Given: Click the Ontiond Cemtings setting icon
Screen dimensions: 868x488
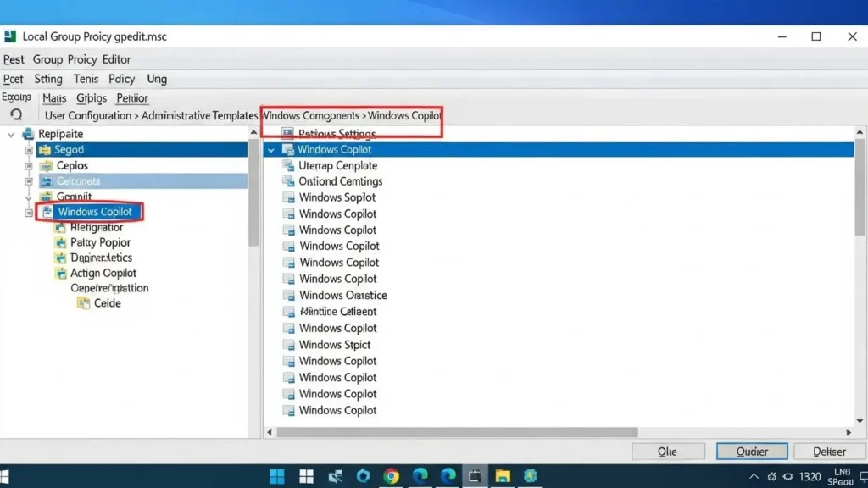Looking at the screenshot, I should point(288,181).
